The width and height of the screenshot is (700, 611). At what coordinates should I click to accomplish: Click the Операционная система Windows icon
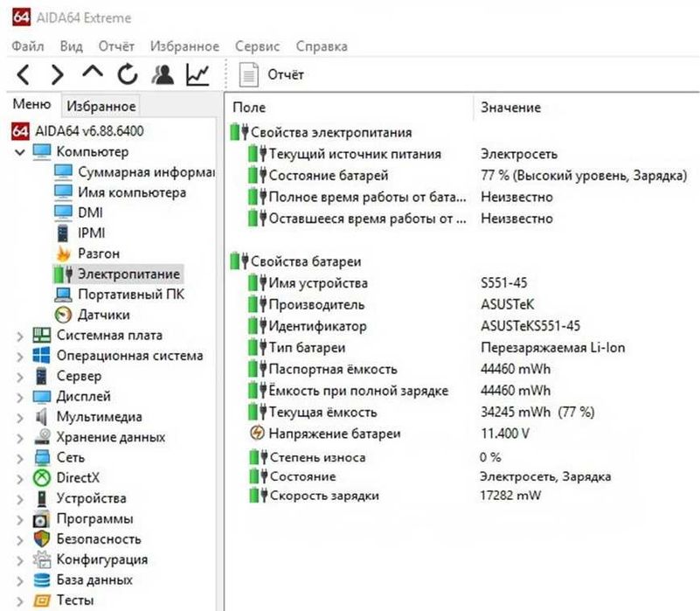[42, 356]
